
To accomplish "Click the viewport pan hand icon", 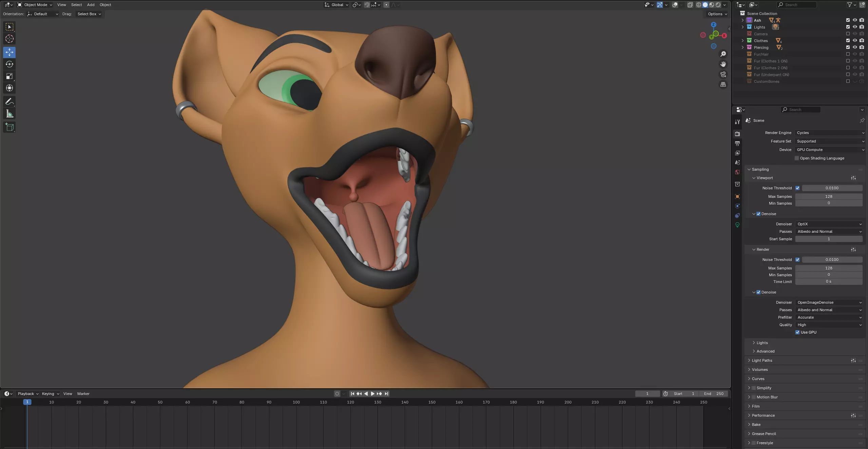I will tap(723, 64).
